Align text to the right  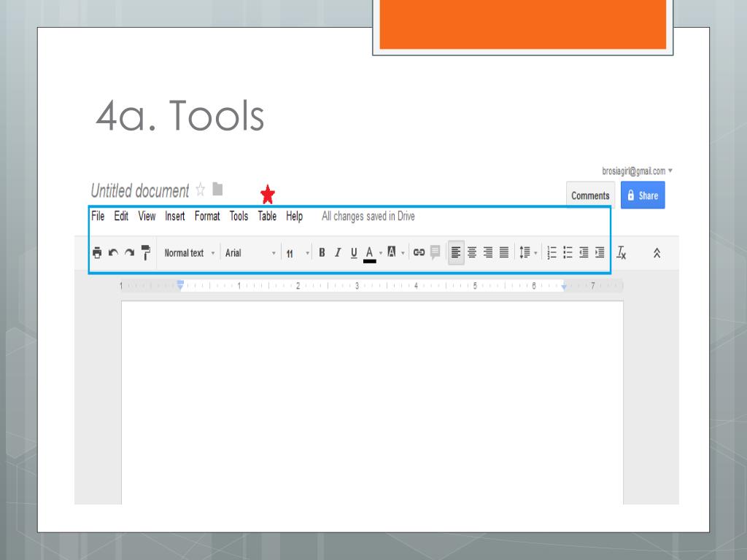[x=488, y=252]
